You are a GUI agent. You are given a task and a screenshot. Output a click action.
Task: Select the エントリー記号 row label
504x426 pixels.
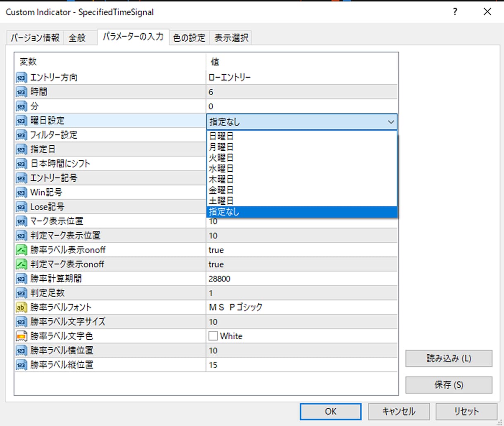[54, 178]
